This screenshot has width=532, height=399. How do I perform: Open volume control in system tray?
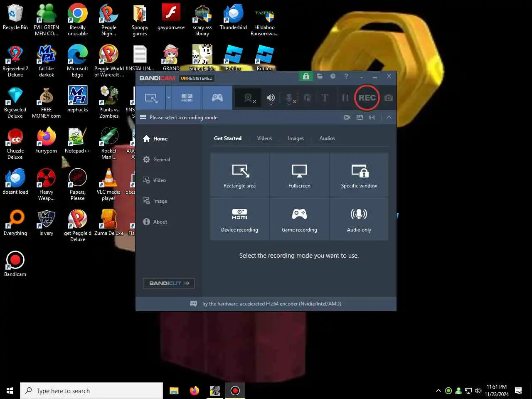[478, 391]
